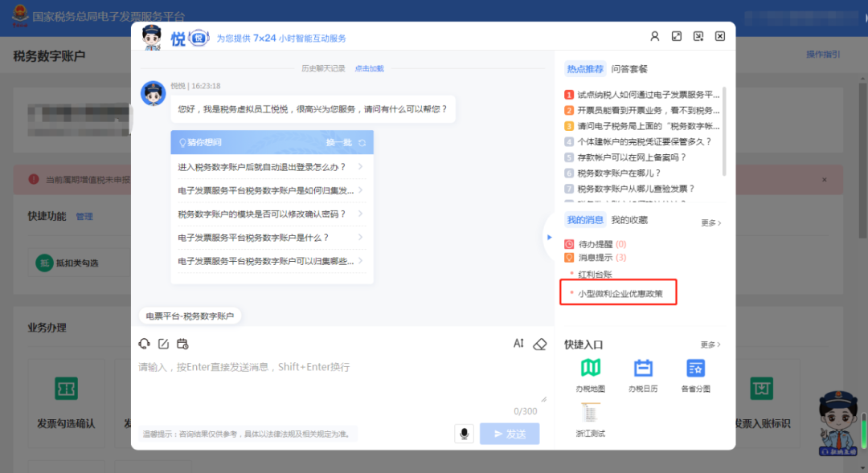This screenshot has height=473, width=868.
Task: Click 管理 next to 快捷功能 in background
Action: (84, 217)
